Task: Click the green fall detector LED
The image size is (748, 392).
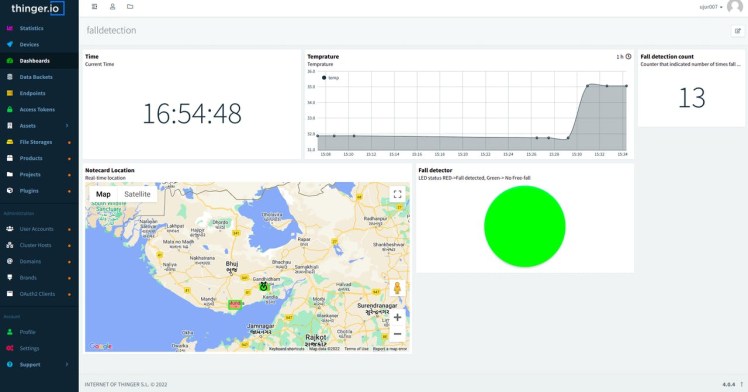Action: pos(525,226)
